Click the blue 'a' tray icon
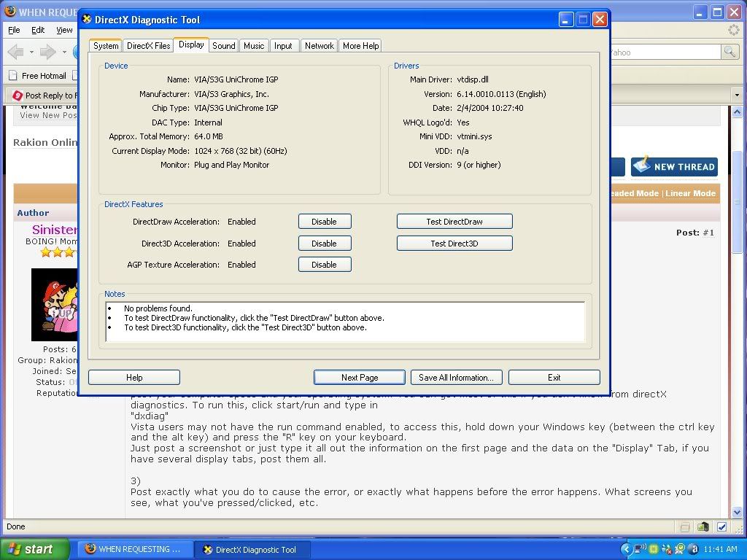 [x=694, y=549]
